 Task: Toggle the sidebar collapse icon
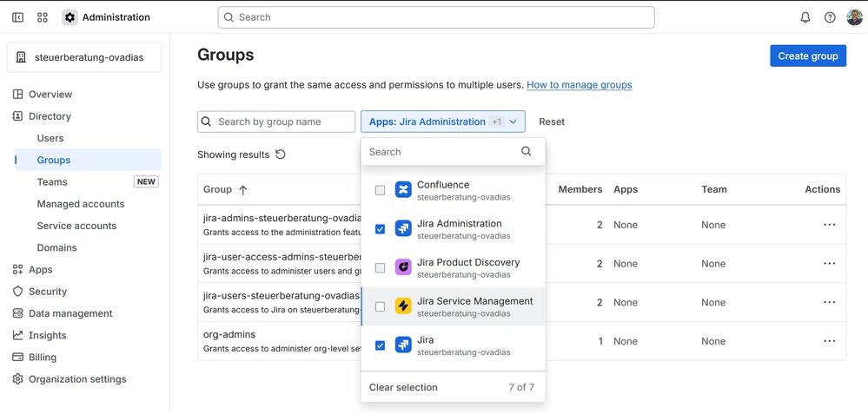click(17, 17)
